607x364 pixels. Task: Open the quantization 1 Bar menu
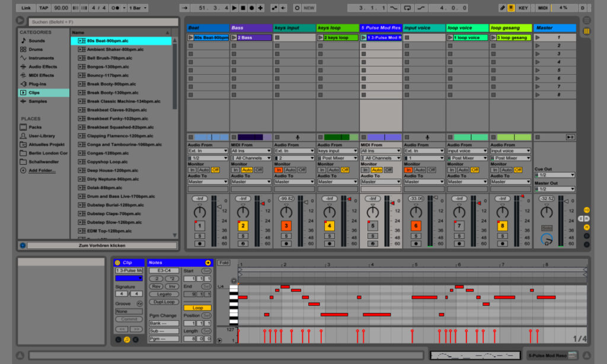(138, 8)
